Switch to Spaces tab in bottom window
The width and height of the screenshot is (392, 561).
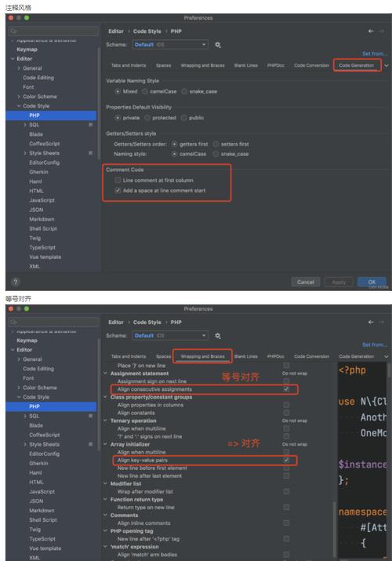[x=163, y=356]
